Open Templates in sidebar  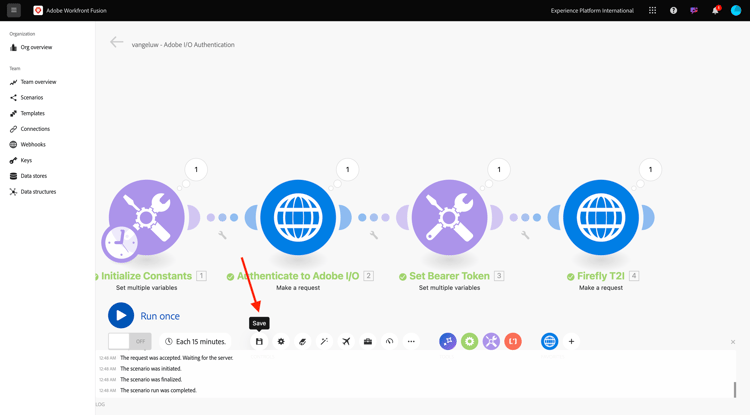tap(27, 113)
